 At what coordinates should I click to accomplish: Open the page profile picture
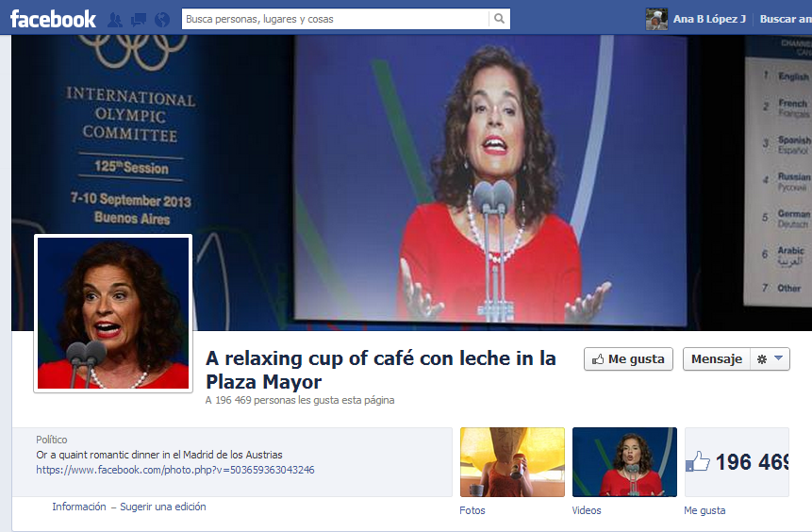tap(113, 313)
